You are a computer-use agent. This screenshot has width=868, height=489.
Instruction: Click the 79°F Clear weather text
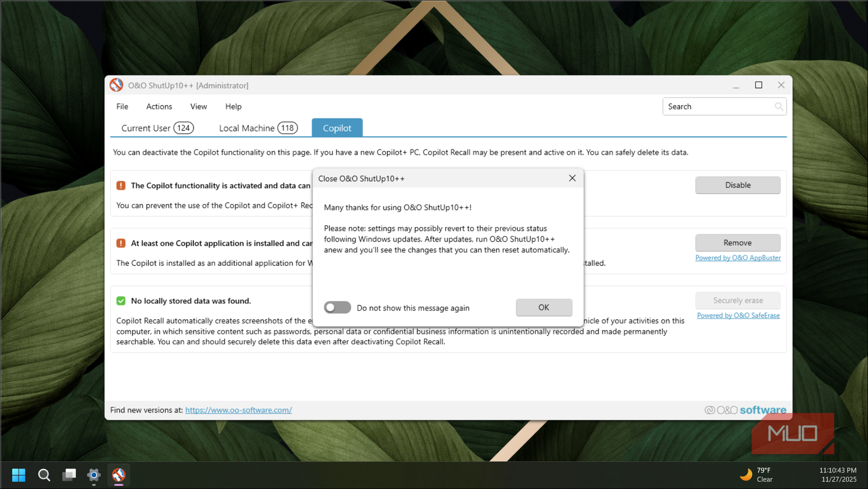pos(765,475)
